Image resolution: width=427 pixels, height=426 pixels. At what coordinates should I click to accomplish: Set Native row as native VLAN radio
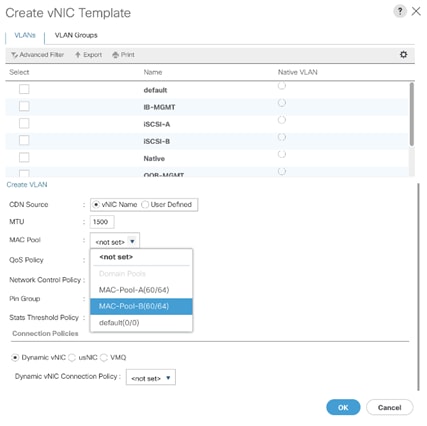point(282,154)
